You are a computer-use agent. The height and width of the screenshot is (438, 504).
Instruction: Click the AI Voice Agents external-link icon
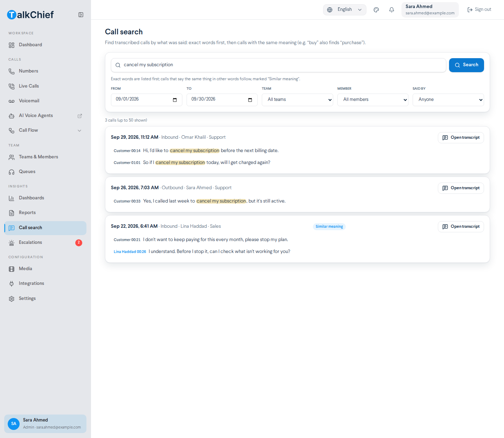click(x=80, y=116)
